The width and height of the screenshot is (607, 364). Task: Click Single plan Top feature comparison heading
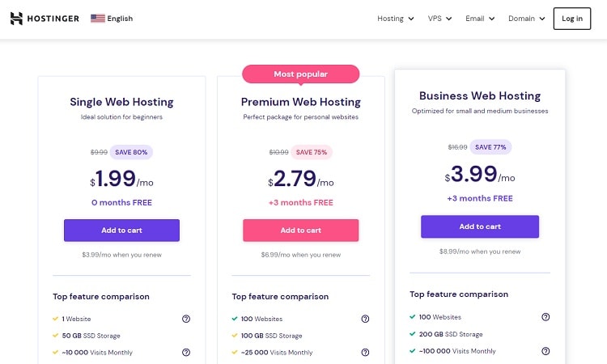click(101, 296)
